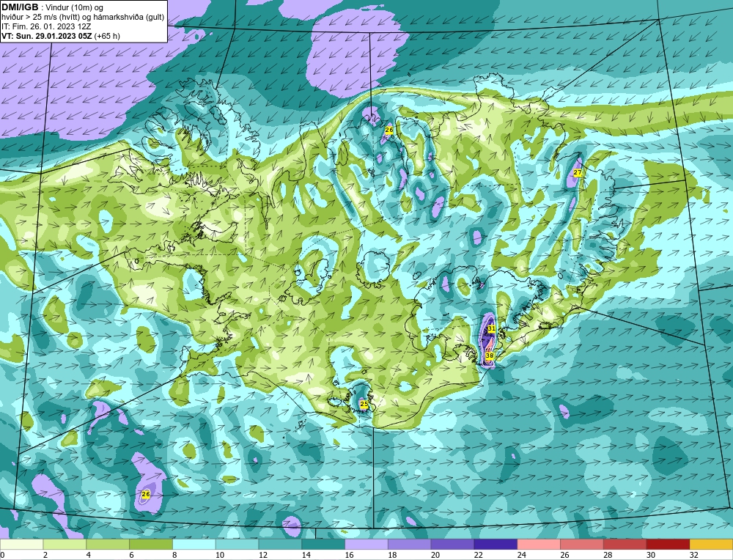Screen dimensions: 733x560
Task: Click the '32' tick label on the legend
Action: (x=693, y=555)
